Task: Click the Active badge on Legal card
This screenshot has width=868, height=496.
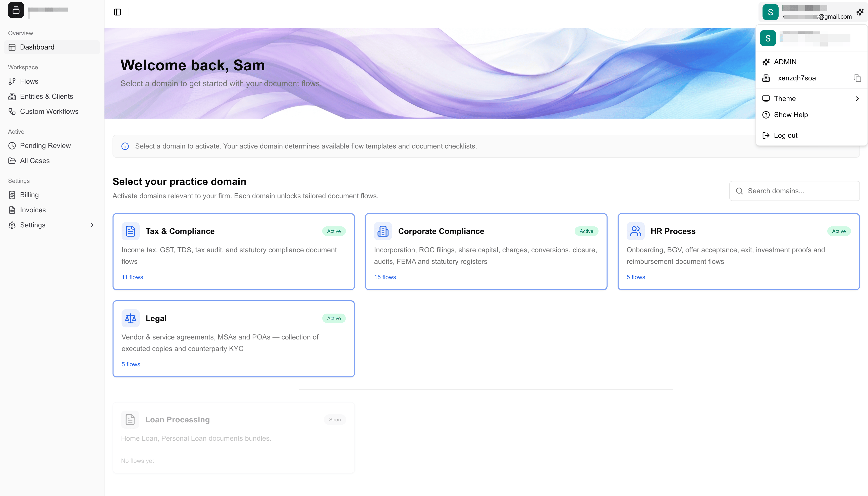Action: 334,319
